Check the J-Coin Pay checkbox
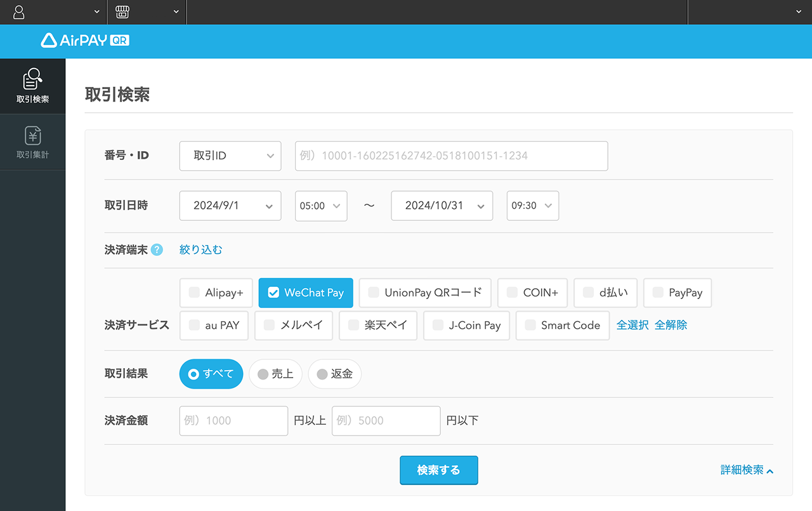 point(438,325)
